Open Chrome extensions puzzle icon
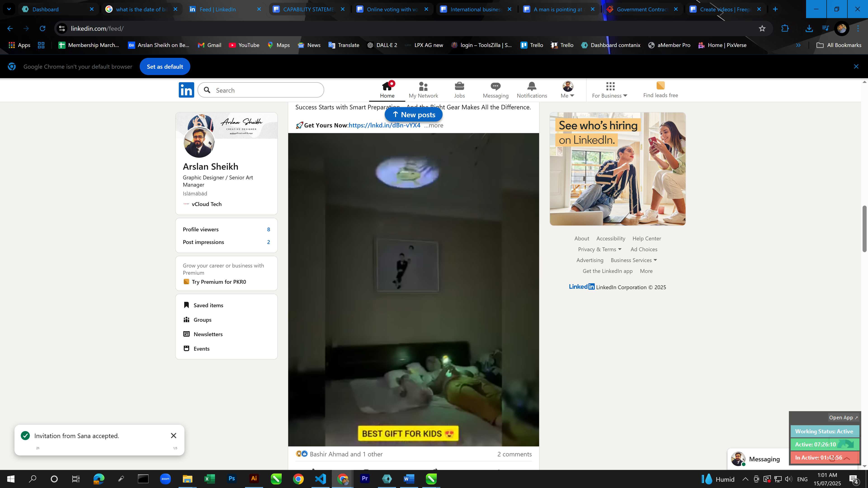Image resolution: width=868 pixels, height=488 pixels. tap(785, 29)
